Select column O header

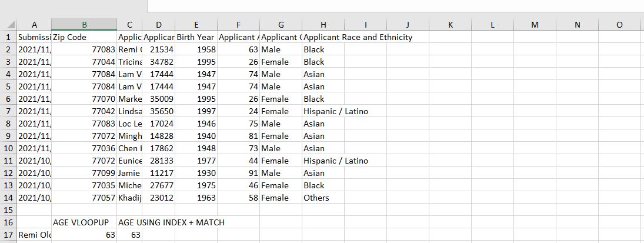[619, 25]
